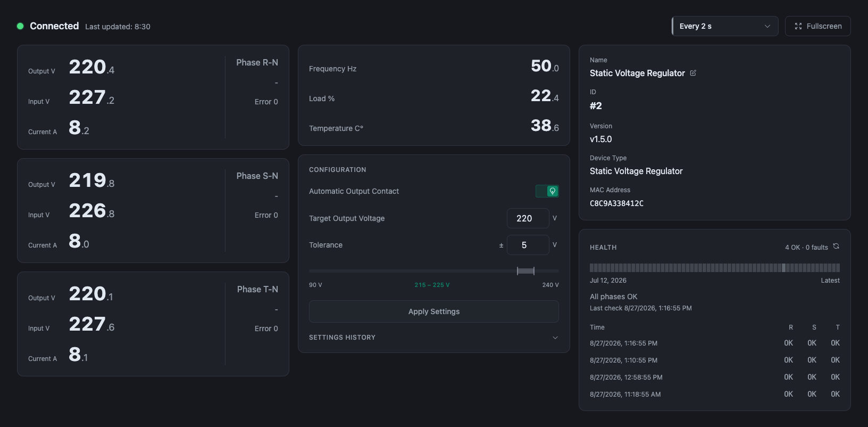
Task: Click the All phases OK status text
Action: (x=613, y=297)
